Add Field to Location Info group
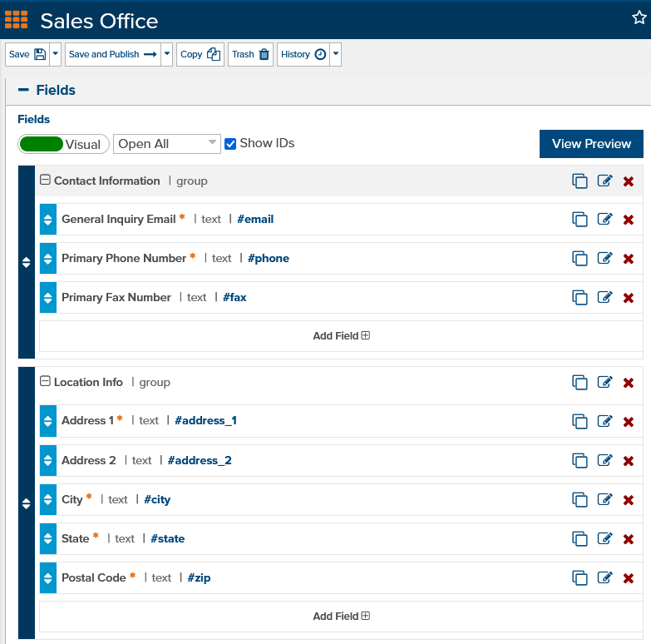 tap(341, 617)
